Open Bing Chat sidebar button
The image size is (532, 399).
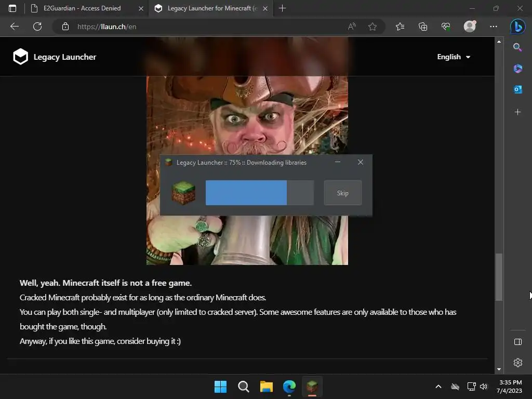click(x=518, y=26)
